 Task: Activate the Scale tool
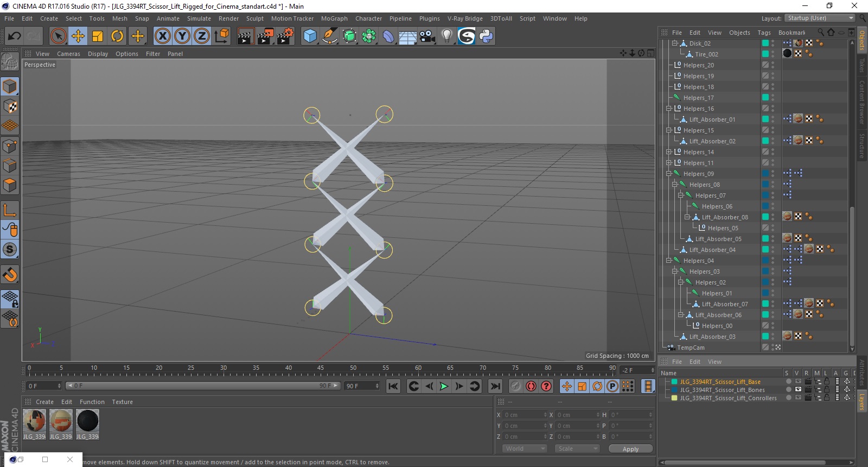click(x=98, y=36)
